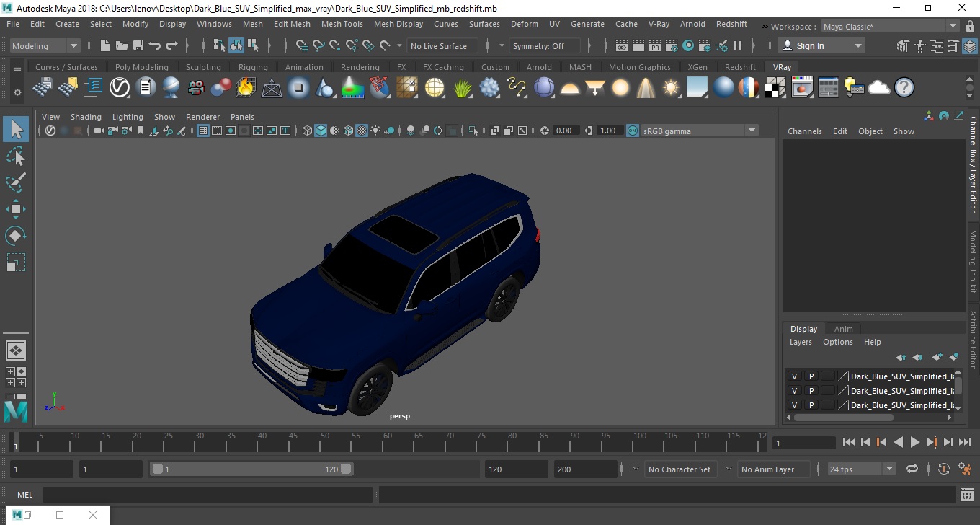Activate the Rotate tool
The width and height of the screenshot is (980, 525).
tap(16, 236)
